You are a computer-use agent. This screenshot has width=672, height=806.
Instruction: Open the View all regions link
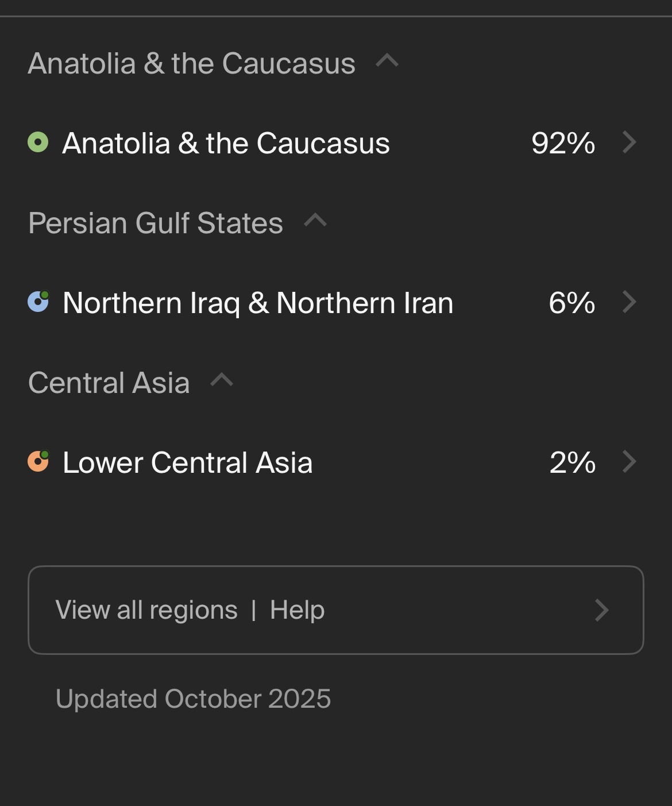(x=146, y=610)
